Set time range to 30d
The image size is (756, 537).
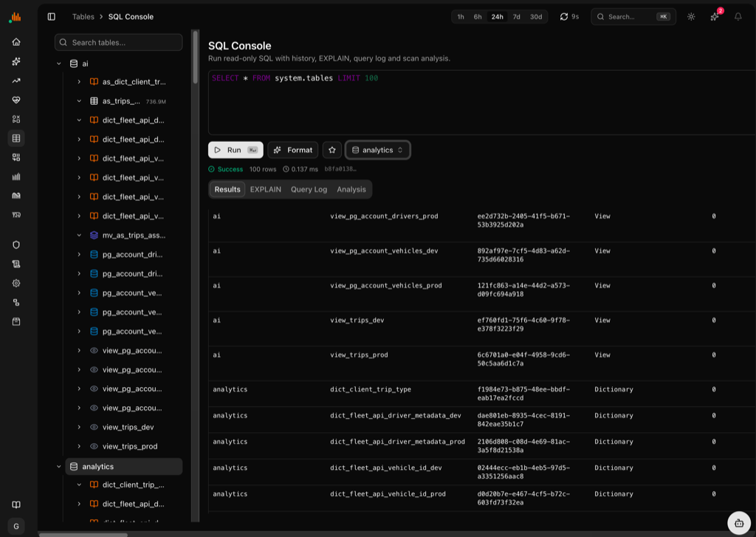[x=536, y=17]
